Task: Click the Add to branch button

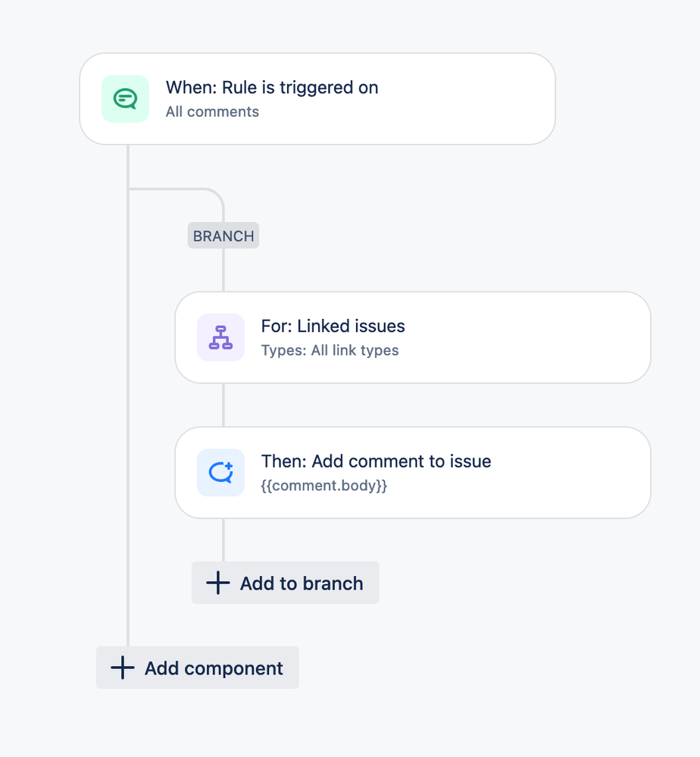Action: pyautogui.click(x=286, y=583)
